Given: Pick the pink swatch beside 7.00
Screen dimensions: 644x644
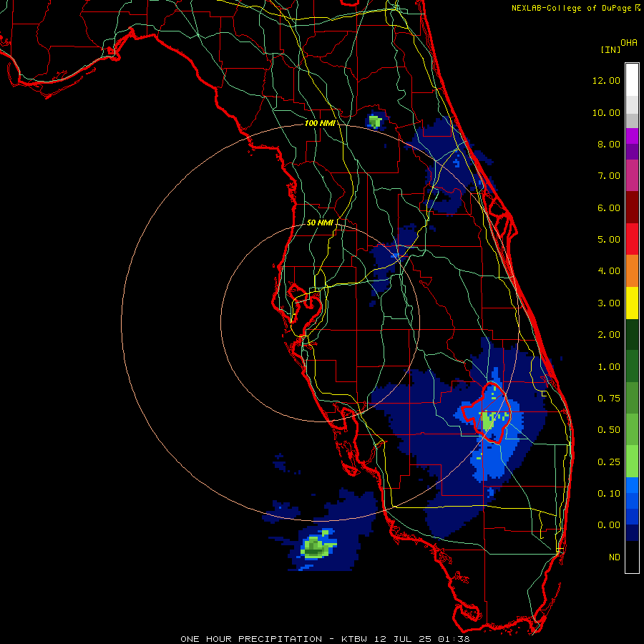Looking at the screenshot, I should (632, 176).
